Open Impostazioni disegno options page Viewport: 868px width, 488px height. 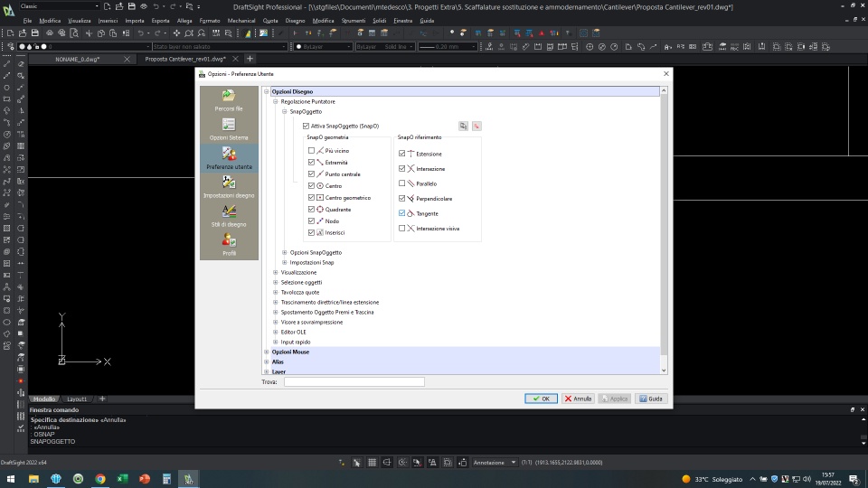[229, 187]
